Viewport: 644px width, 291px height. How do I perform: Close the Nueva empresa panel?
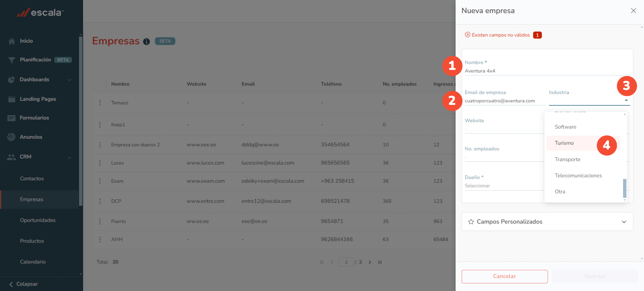coord(634,11)
